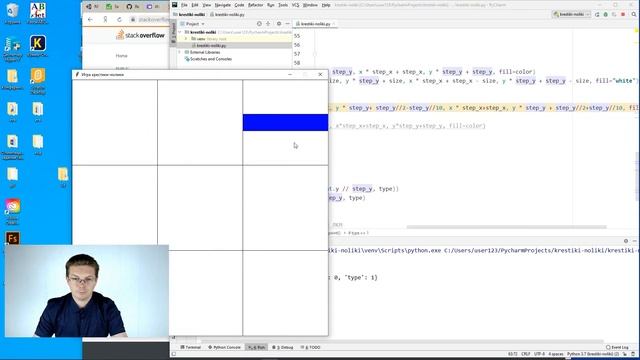Open the Tools menu

click(283, 5)
